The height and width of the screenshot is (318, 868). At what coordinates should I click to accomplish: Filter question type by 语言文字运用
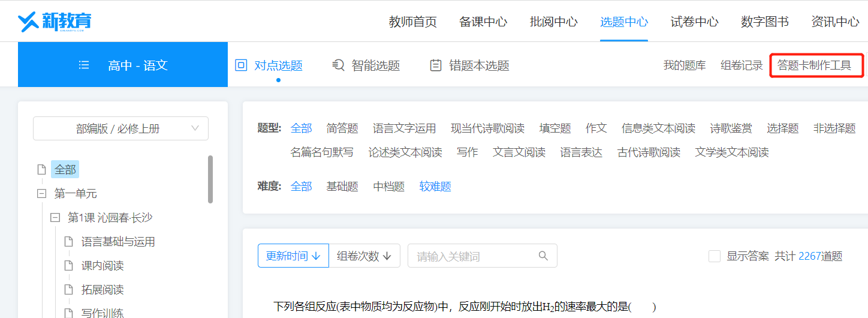pos(405,128)
